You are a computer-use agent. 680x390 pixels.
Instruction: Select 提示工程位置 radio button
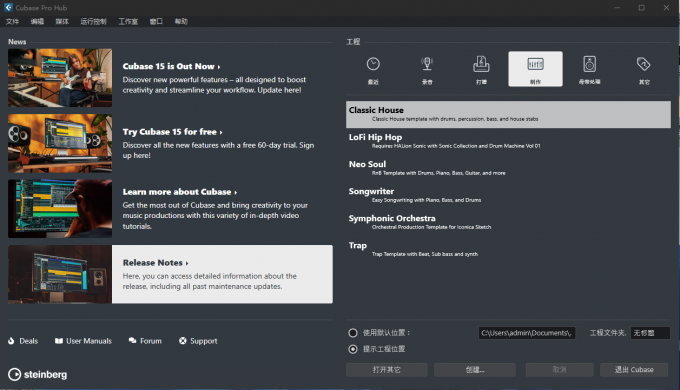(x=353, y=349)
